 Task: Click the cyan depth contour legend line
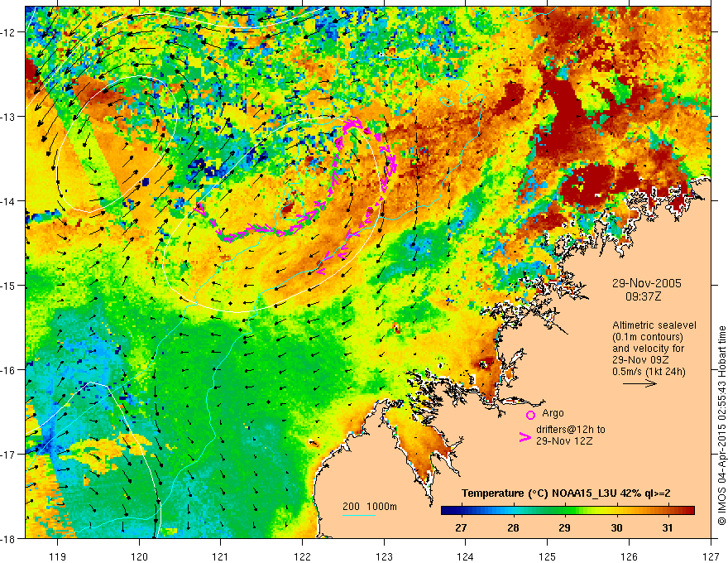pos(359,515)
